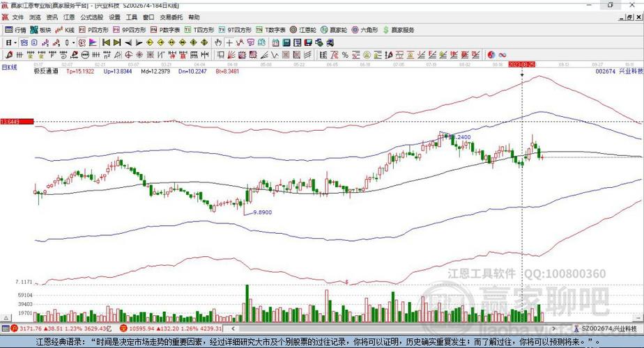Click the calculator icon in toolbar

[x=286, y=42]
